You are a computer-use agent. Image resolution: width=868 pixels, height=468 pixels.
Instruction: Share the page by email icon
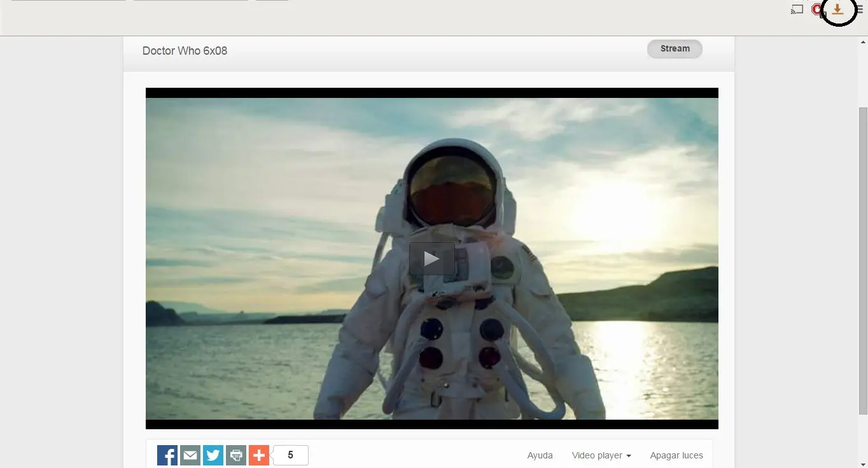click(190, 455)
